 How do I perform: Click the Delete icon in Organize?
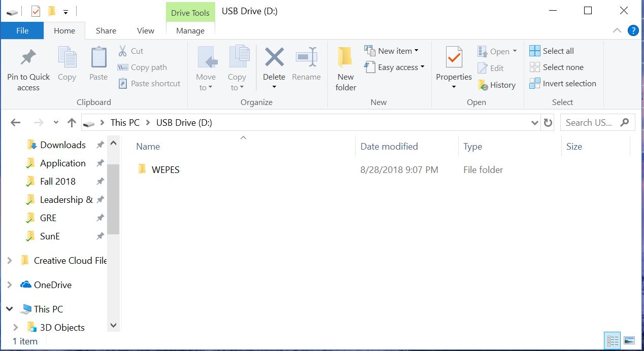pyautogui.click(x=274, y=58)
